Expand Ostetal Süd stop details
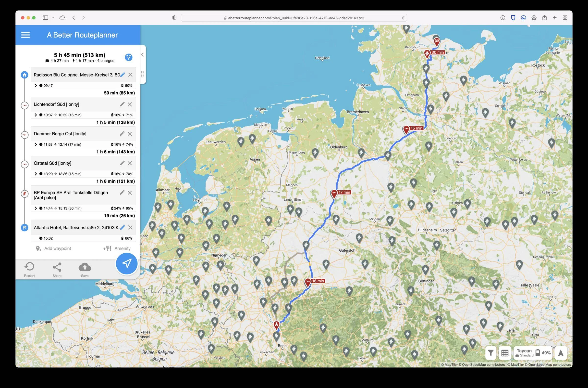 coord(36,174)
